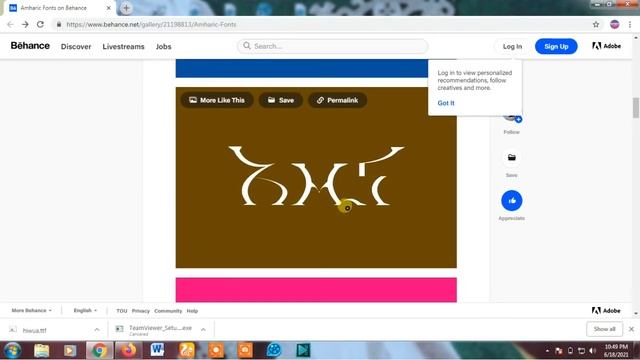Expand options for the .ttf download
The image size is (640, 360).
(97, 330)
